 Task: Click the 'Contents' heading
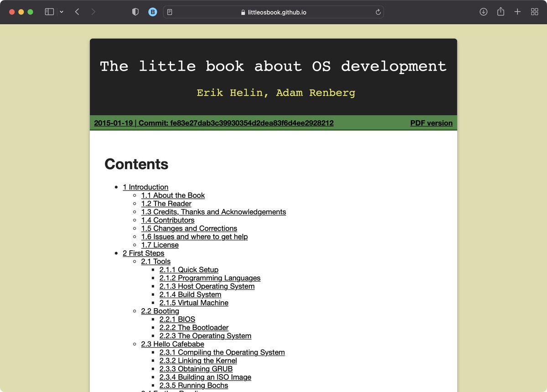click(136, 164)
